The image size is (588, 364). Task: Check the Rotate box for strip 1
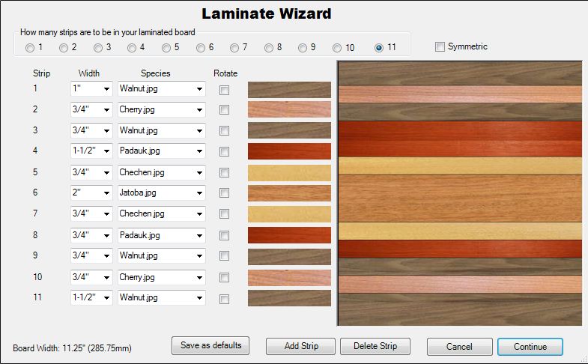(225, 90)
